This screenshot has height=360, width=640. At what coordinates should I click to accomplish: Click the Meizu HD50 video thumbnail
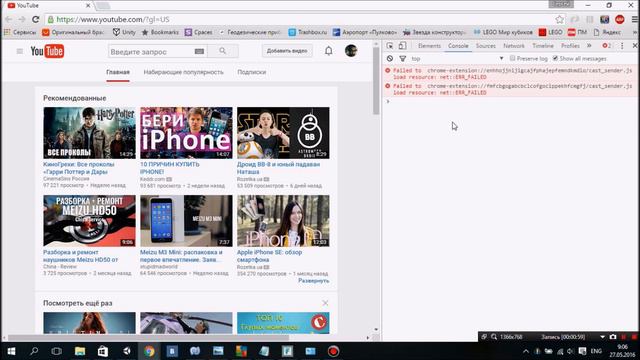click(x=89, y=221)
